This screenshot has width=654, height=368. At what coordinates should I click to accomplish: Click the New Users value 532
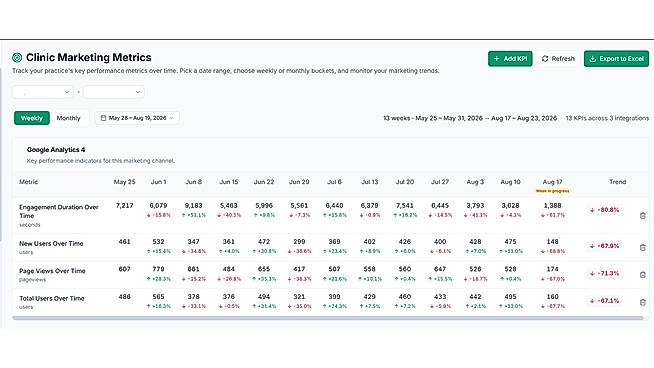click(158, 242)
